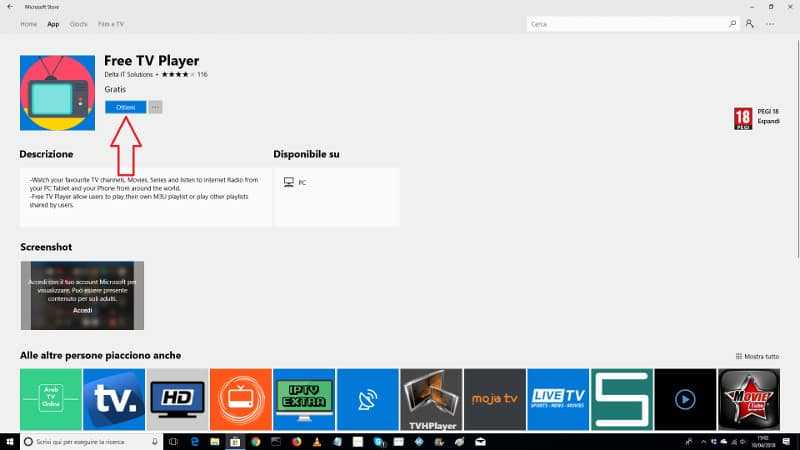
Task: Open the orange TV circle app tile
Action: (x=241, y=399)
